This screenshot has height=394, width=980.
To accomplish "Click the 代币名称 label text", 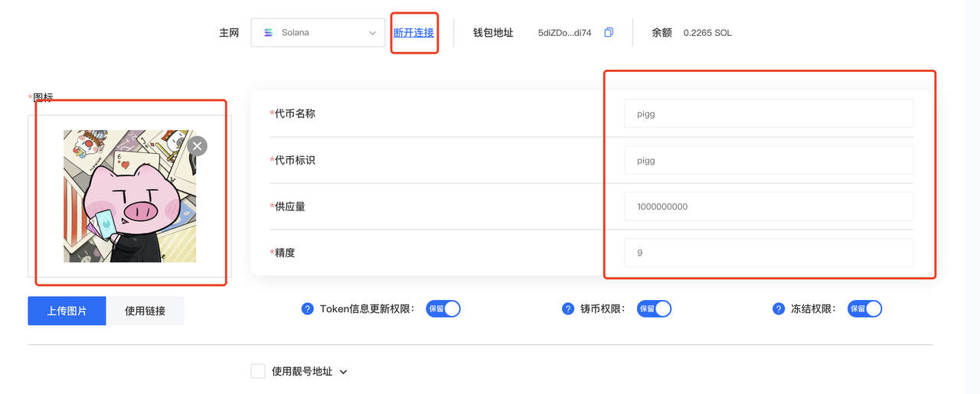I will coord(295,113).
